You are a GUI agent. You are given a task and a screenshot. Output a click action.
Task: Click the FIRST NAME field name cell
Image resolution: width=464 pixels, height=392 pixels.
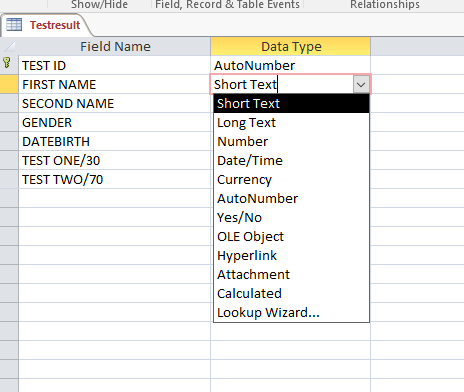(115, 84)
